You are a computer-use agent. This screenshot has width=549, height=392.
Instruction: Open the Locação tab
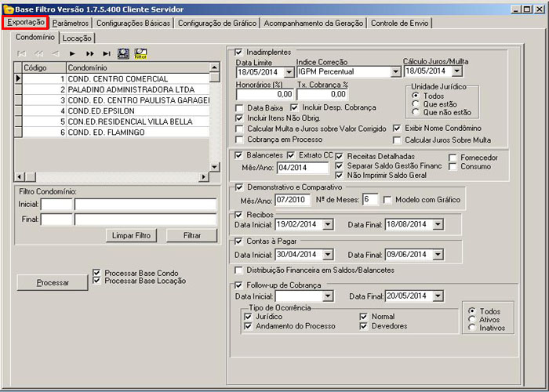[x=77, y=38]
